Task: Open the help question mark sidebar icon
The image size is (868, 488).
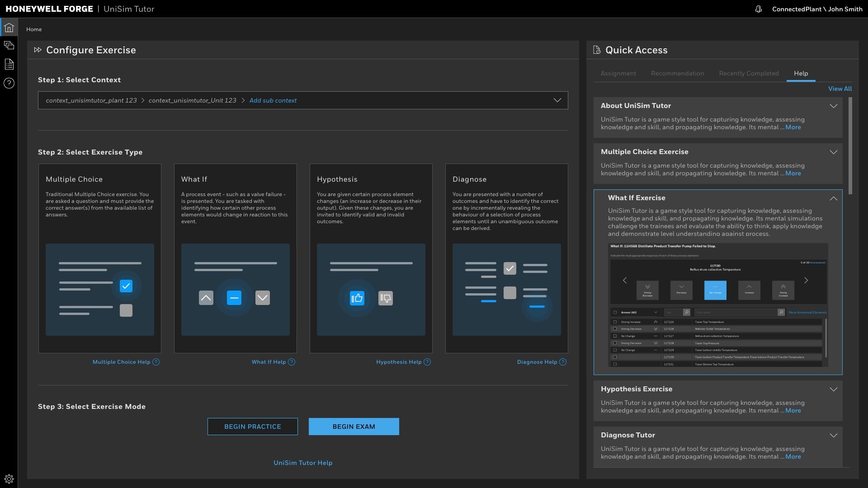Action: click(x=9, y=83)
